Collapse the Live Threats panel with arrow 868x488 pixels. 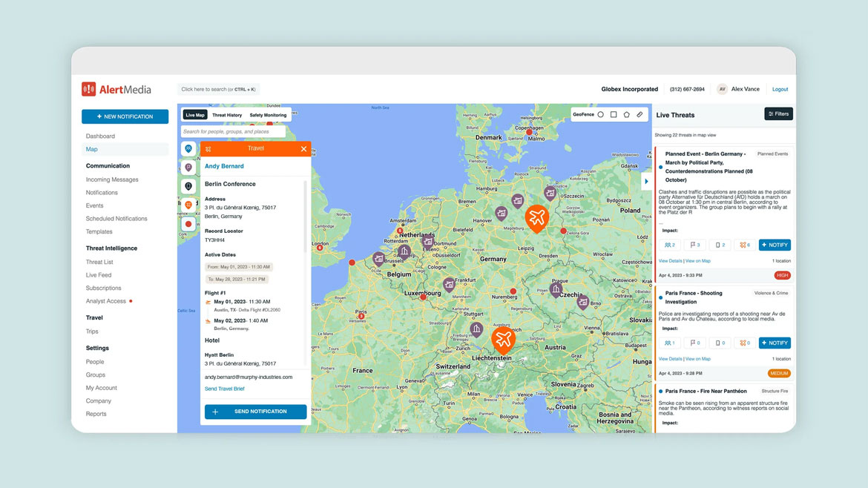[646, 182]
